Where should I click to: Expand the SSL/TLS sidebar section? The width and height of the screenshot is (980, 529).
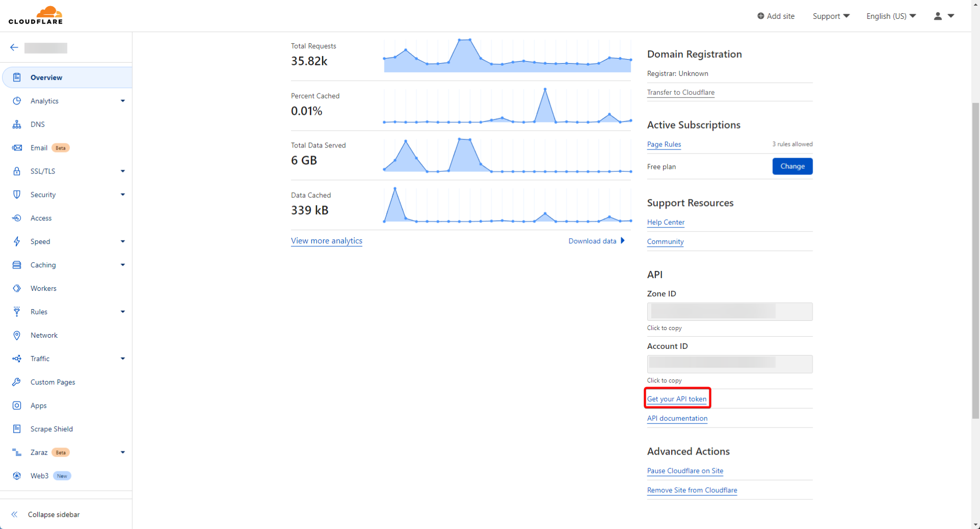click(x=122, y=171)
